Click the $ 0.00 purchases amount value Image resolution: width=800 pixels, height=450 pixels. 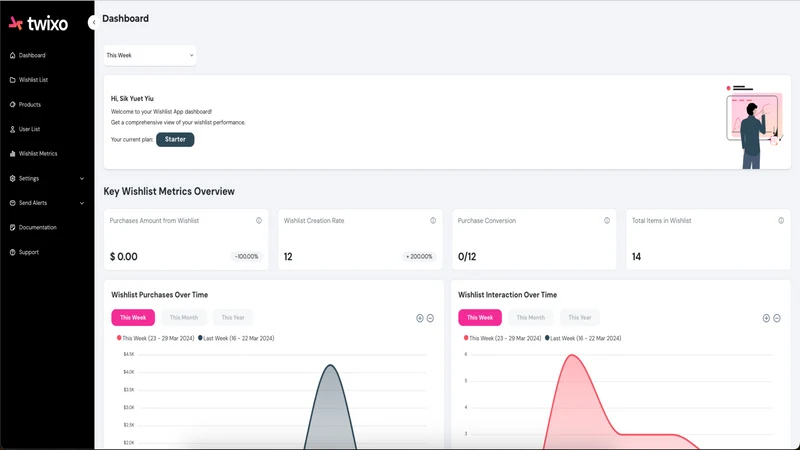(124, 257)
